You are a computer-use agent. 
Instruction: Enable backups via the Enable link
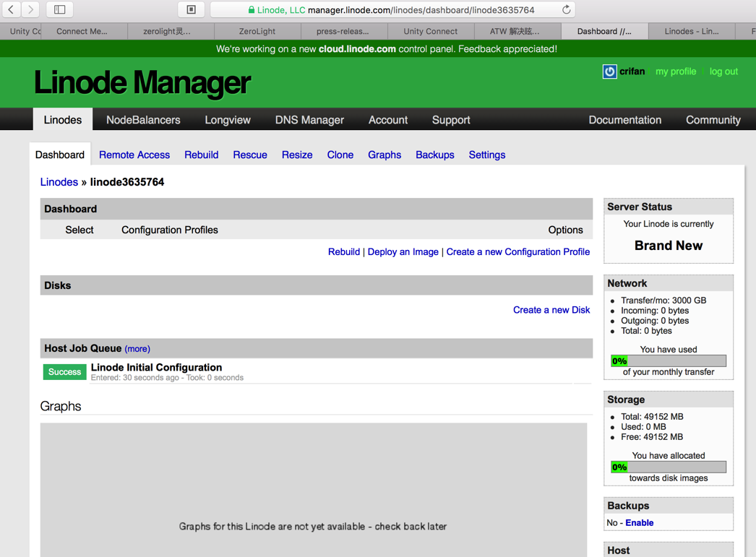[640, 523]
